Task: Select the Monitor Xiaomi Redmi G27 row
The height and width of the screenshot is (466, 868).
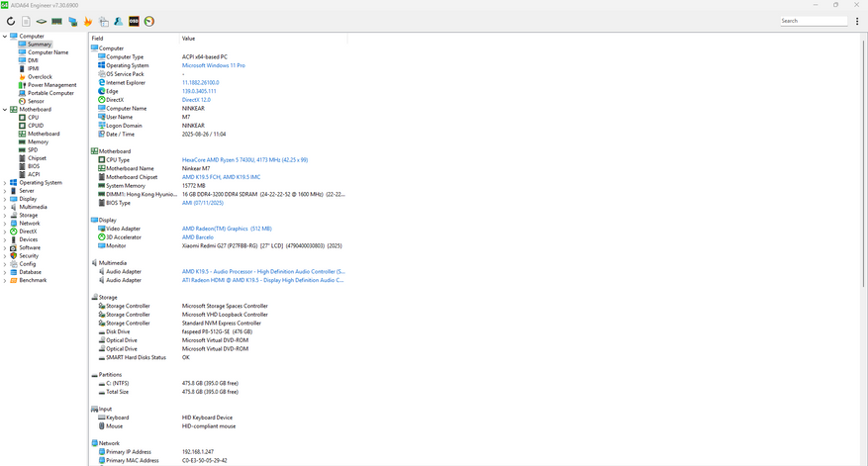Action: [x=218, y=245]
